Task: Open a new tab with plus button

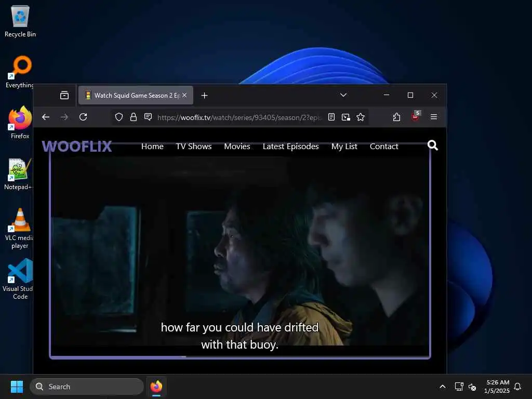Action: [x=204, y=96]
